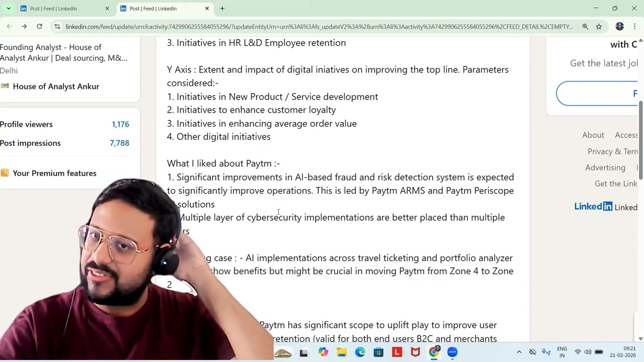Open McAfee from the taskbar
644x362 pixels.
tap(415, 352)
